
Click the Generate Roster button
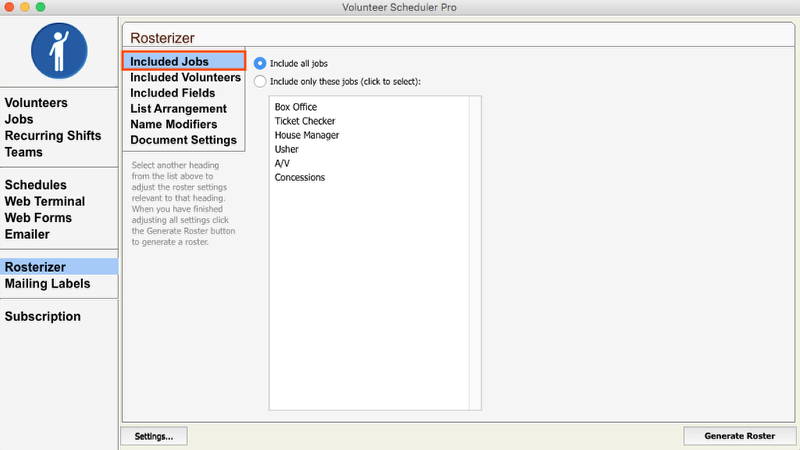pyautogui.click(x=739, y=436)
